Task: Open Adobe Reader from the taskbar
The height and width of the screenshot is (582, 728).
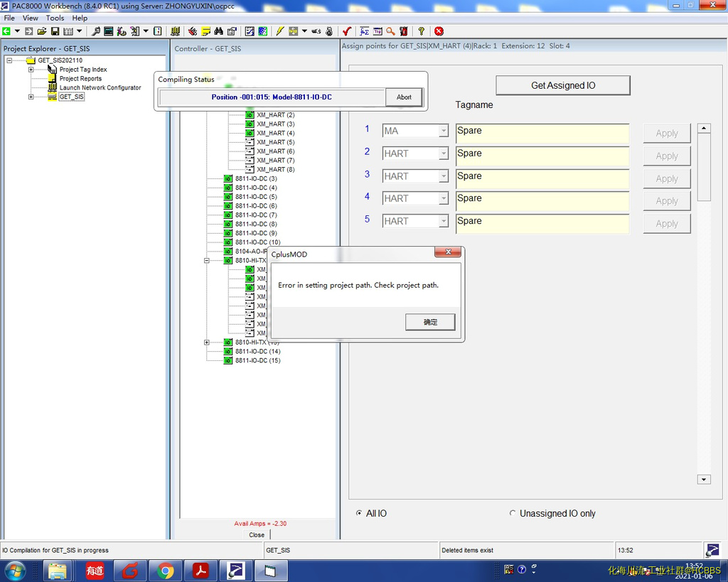Action: (x=200, y=571)
